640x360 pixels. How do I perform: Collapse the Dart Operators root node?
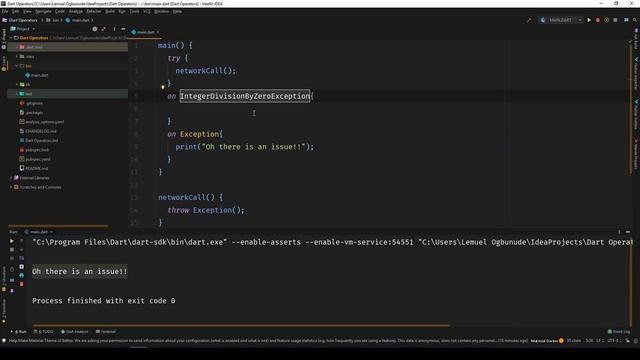tap(11, 38)
